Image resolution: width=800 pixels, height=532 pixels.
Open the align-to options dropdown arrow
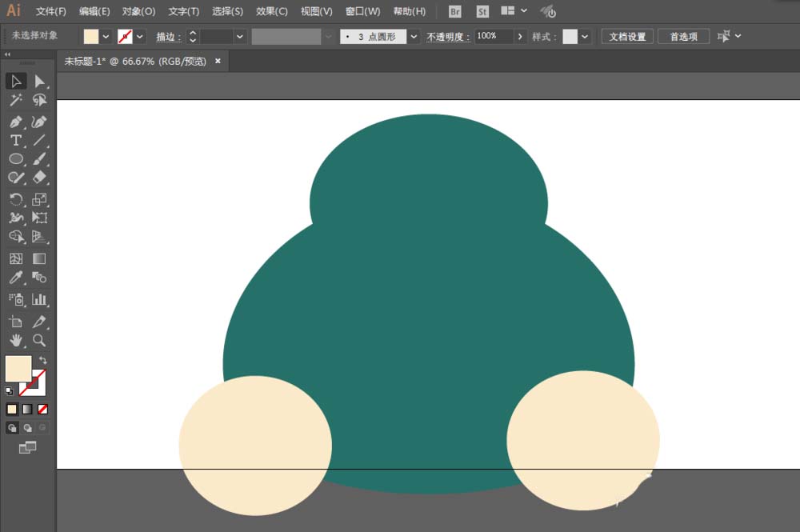[x=738, y=36]
